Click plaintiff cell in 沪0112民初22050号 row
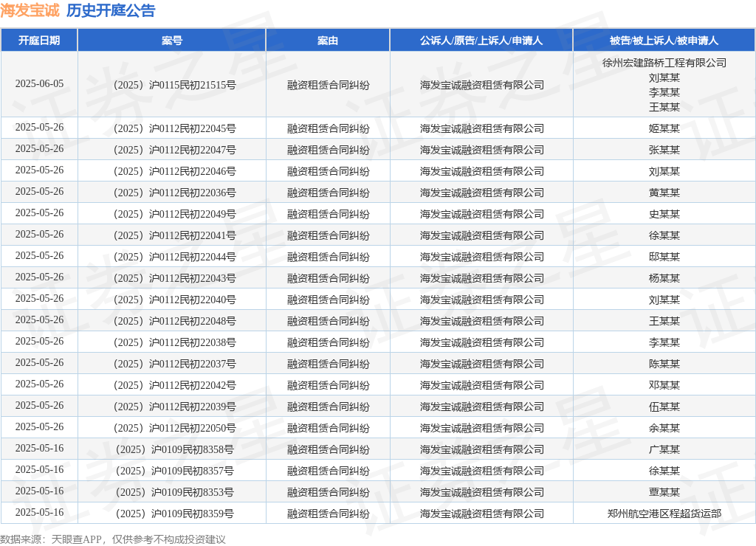The width and height of the screenshot is (756, 546). pyautogui.click(x=481, y=428)
